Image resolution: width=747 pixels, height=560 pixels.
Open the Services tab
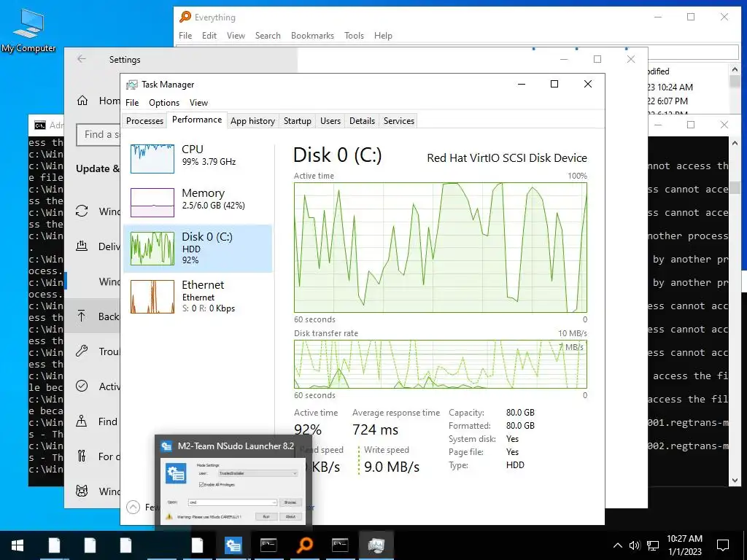pyautogui.click(x=399, y=121)
